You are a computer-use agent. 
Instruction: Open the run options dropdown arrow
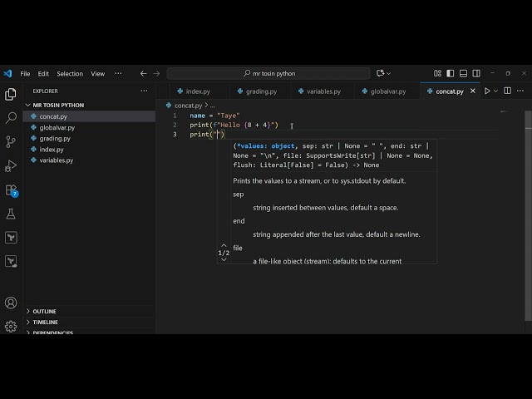pyautogui.click(x=495, y=91)
